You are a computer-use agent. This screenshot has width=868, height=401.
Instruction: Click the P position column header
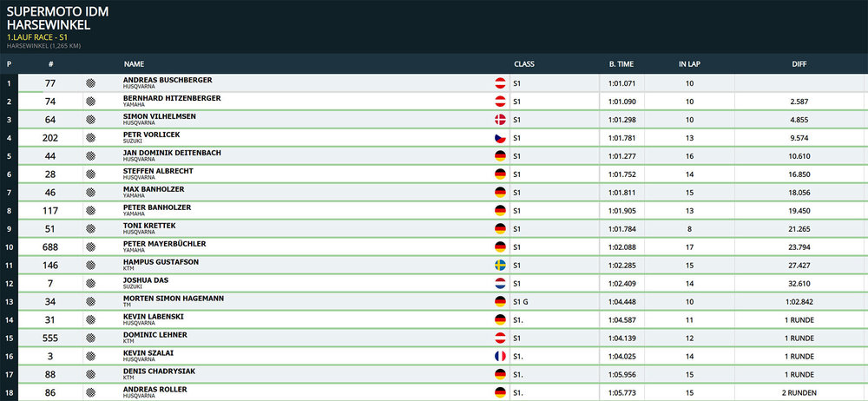[x=9, y=64]
